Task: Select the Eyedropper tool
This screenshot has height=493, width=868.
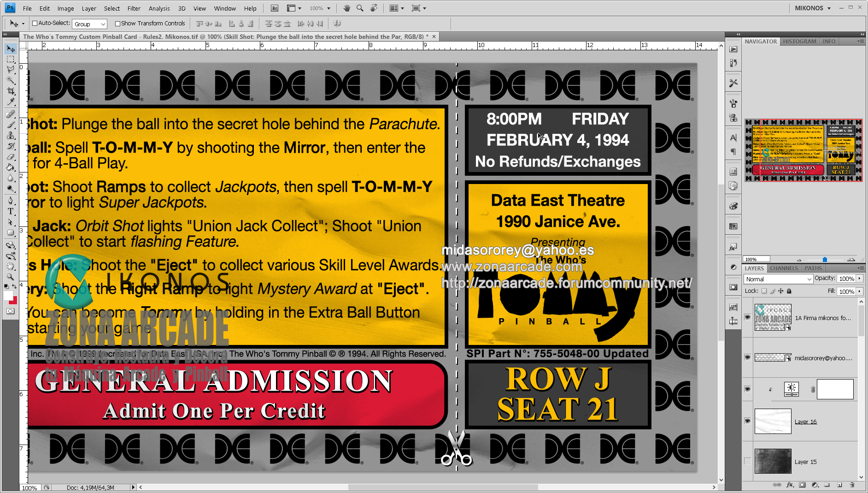Action: (11, 101)
